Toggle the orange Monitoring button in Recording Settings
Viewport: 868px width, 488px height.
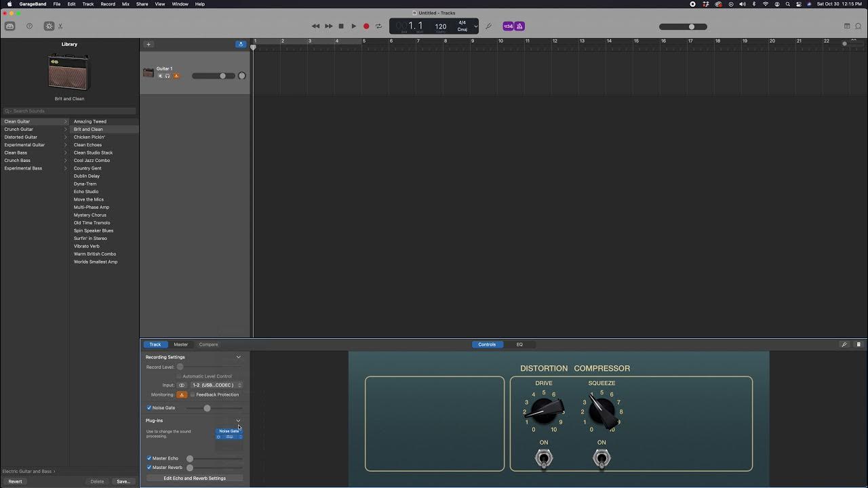[x=182, y=394]
